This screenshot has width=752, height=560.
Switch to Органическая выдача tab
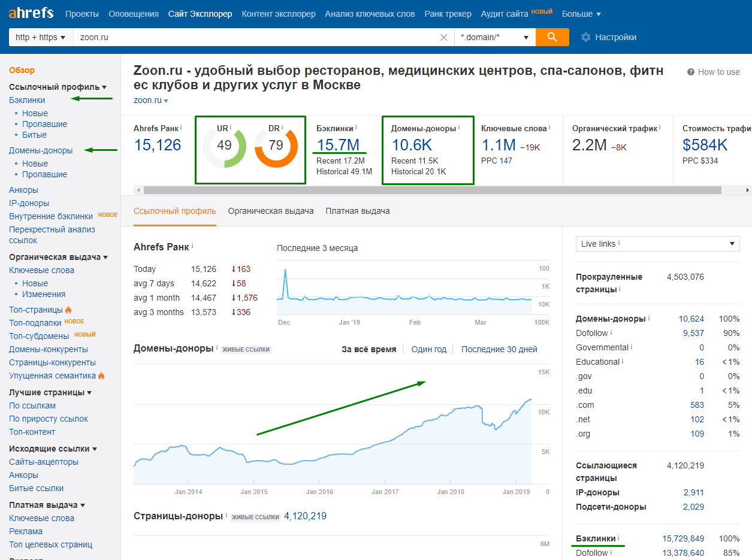coord(271,211)
